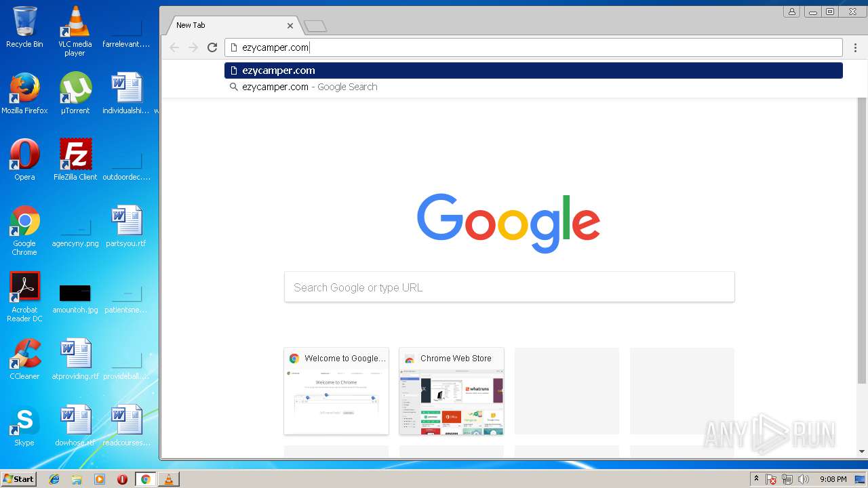This screenshot has height=488, width=868.
Task: Select the individualshi document desktop file
Action: 126,94
